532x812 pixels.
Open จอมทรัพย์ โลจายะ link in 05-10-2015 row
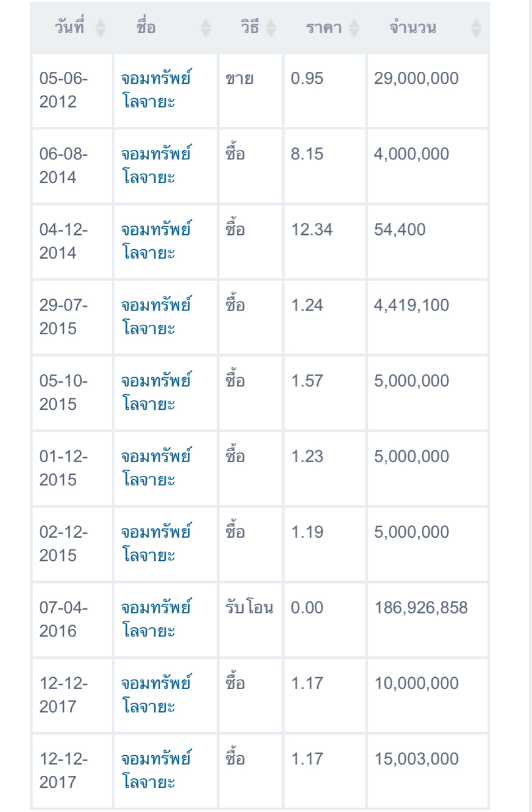[155, 392]
